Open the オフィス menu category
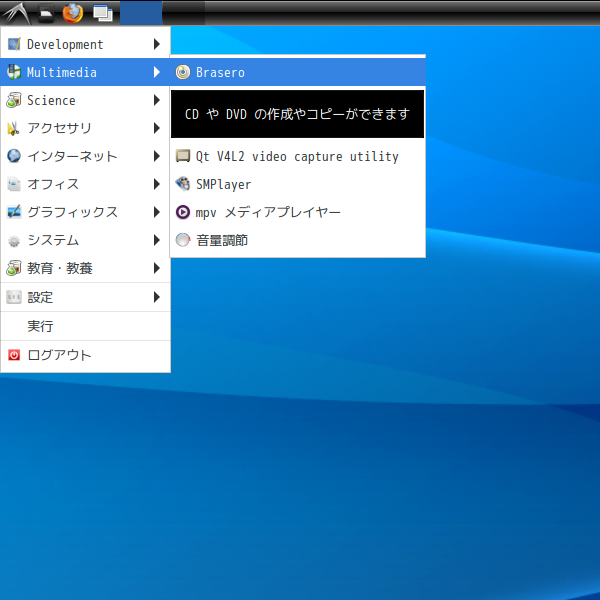The image size is (600, 600). (53, 184)
